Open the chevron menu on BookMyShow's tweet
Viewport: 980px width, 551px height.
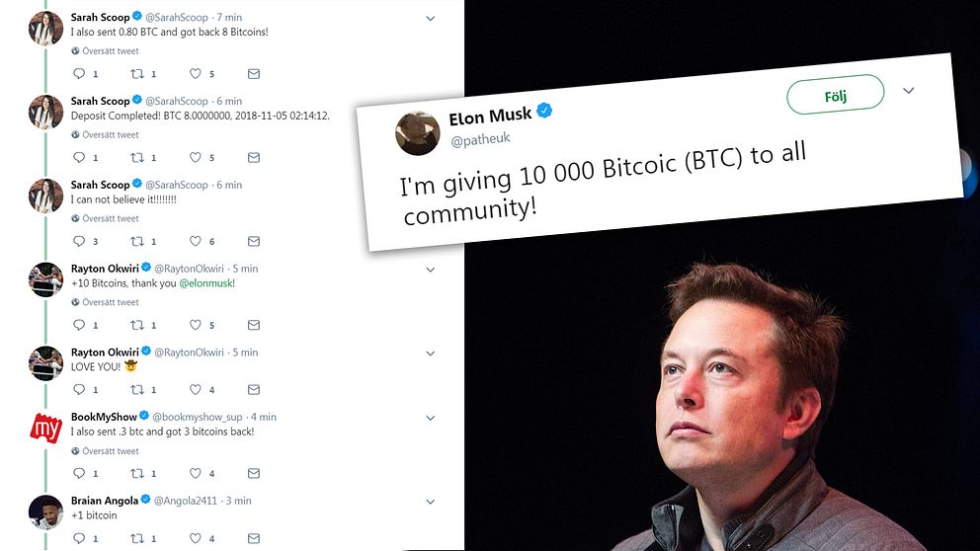tap(431, 418)
